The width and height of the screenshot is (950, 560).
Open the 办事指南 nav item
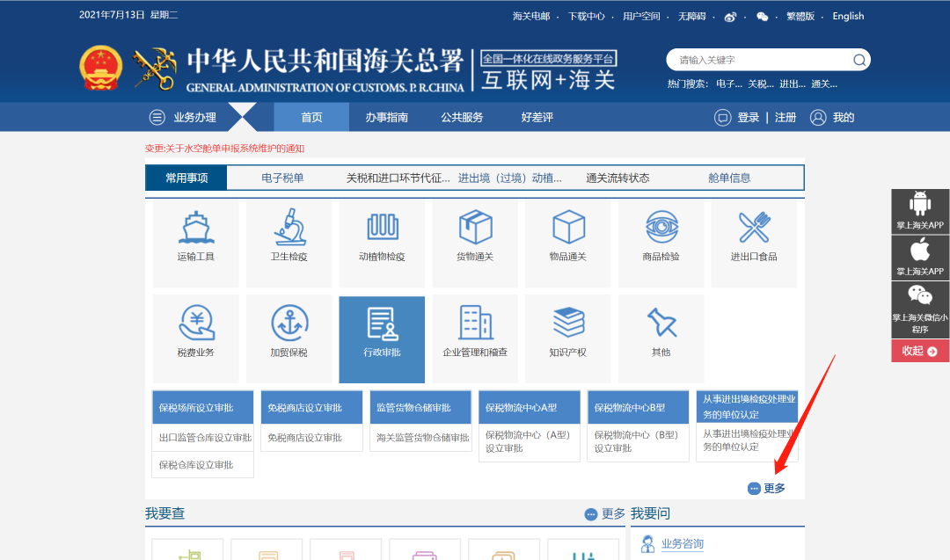click(x=386, y=118)
